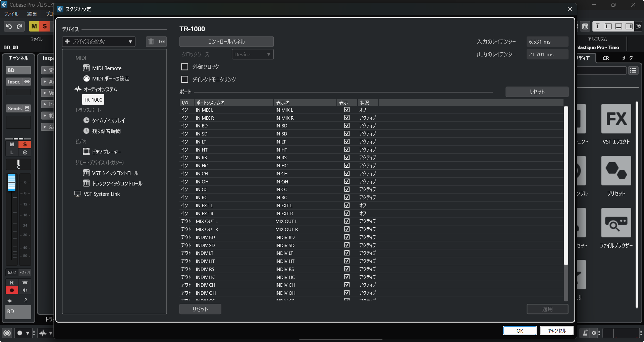This screenshot has height=342, width=644.
Task: Open the タイムディスプレイ transport item
Action: (x=108, y=120)
